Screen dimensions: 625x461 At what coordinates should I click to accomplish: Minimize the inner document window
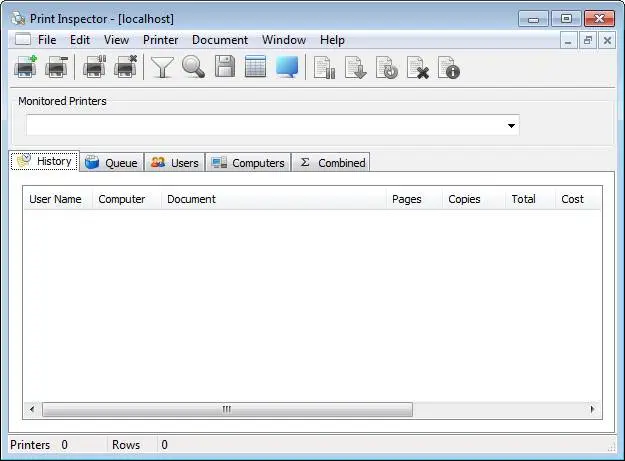point(568,41)
